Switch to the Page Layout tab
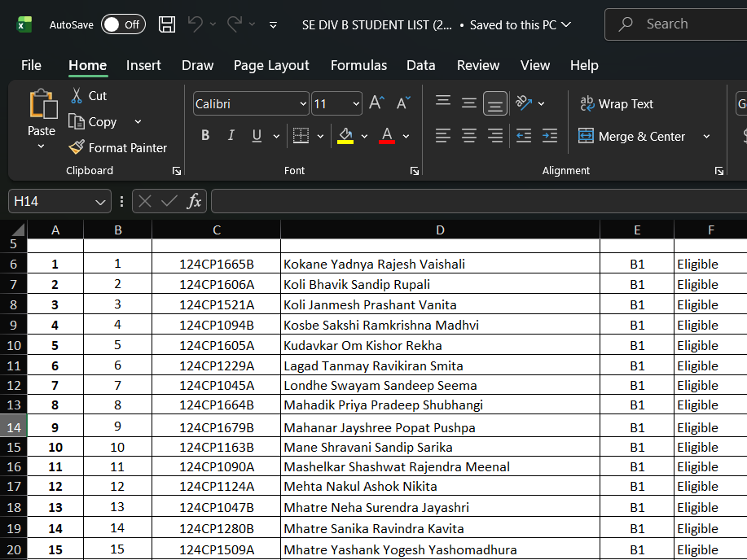This screenshot has height=560, width=747. point(271,65)
